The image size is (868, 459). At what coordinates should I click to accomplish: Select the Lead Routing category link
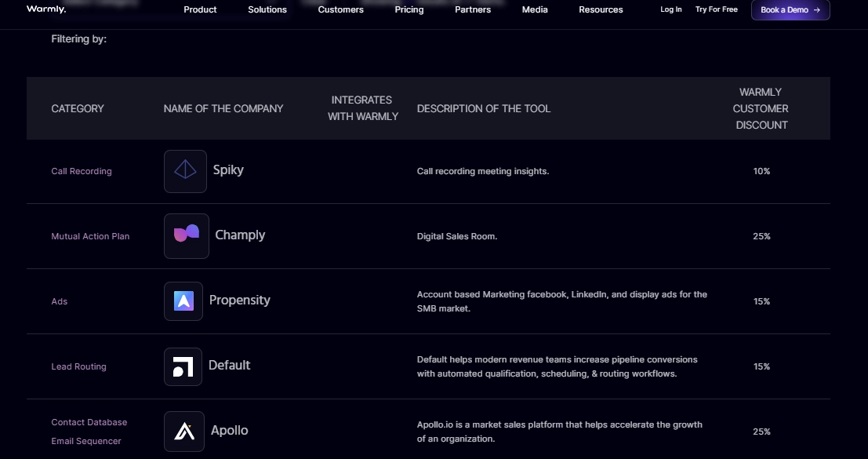tap(78, 366)
